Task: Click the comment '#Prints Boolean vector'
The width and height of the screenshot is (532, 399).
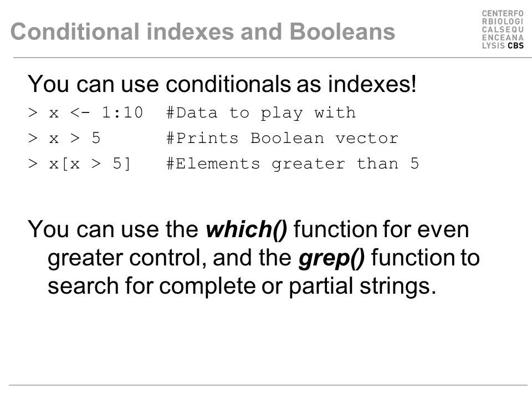Action: pos(282,139)
